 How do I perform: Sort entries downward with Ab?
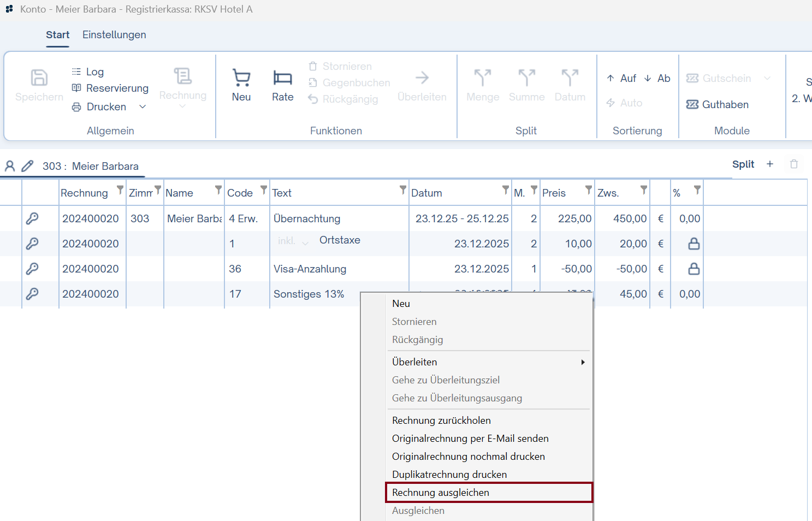point(657,78)
